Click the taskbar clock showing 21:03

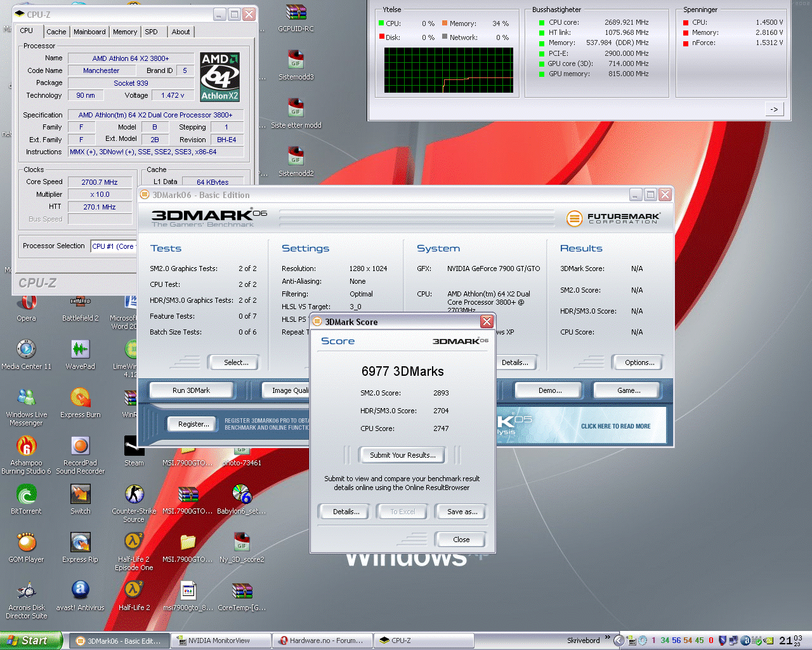[x=790, y=641]
